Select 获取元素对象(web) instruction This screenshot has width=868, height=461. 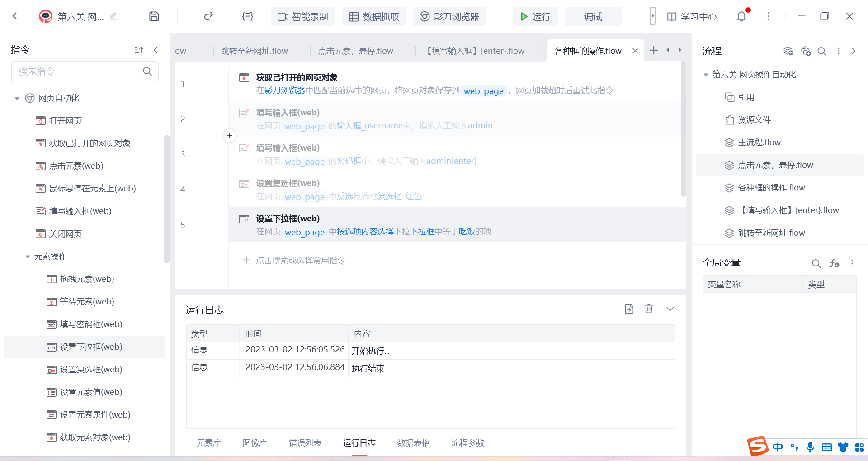pos(89,437)
